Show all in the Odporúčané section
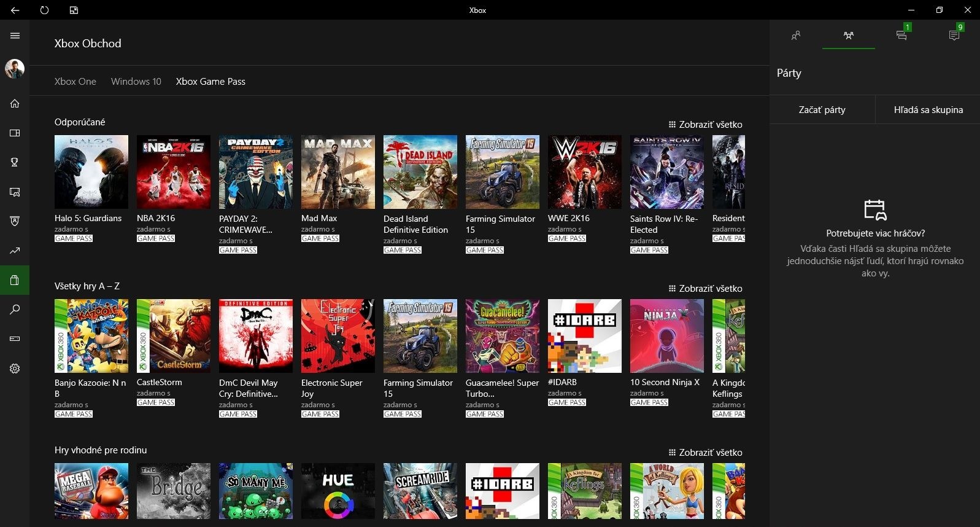 tap(706, 125)
